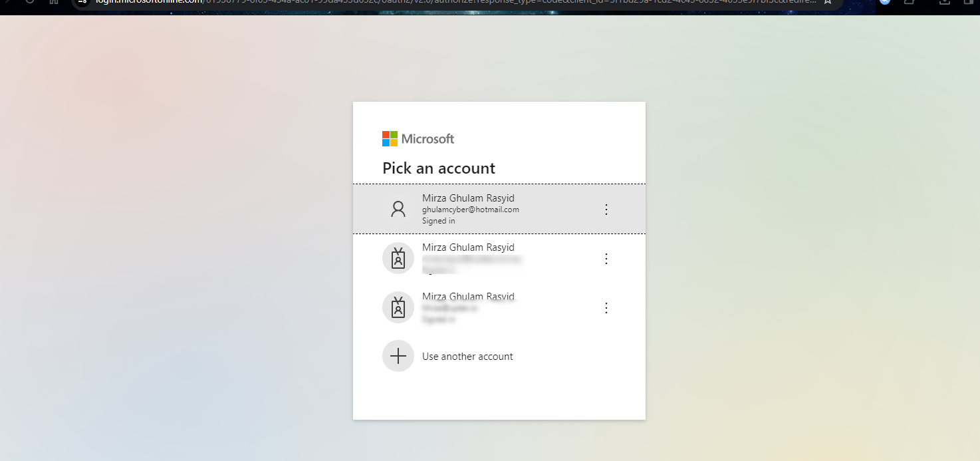Open the browser downloads icon
The height and width of the screenshot is (461, 980).
944,2
